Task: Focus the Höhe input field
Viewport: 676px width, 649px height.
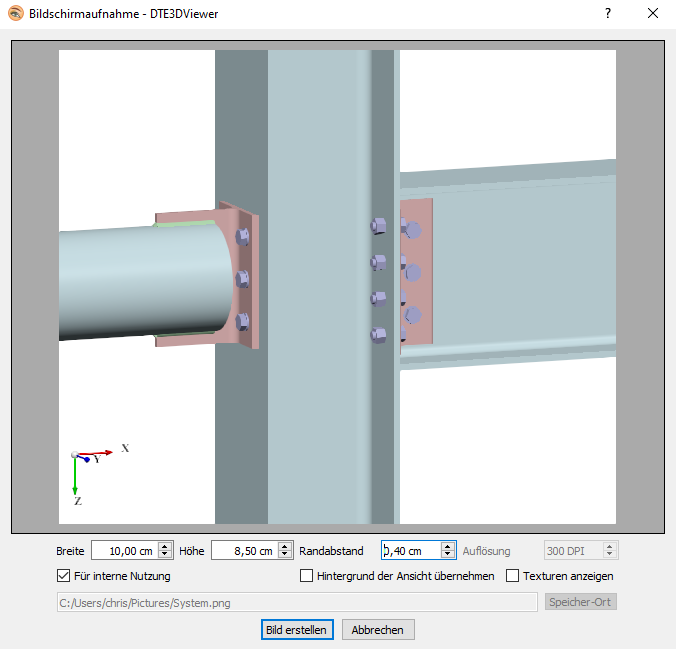Action: 243,550
